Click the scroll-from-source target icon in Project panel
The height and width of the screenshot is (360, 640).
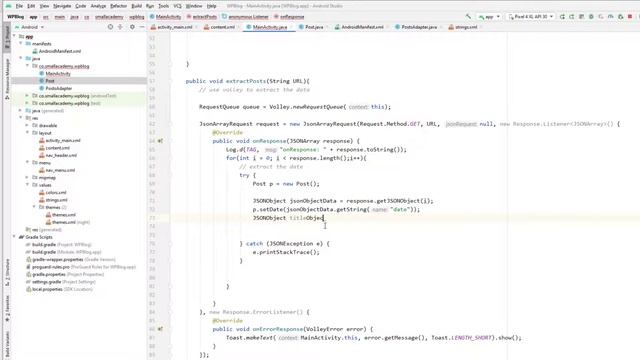pyautogui.click(x=110, y=27)
